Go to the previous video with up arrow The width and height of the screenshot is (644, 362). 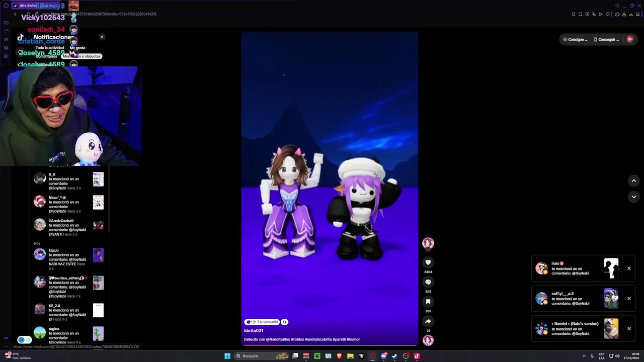[634, 181]
